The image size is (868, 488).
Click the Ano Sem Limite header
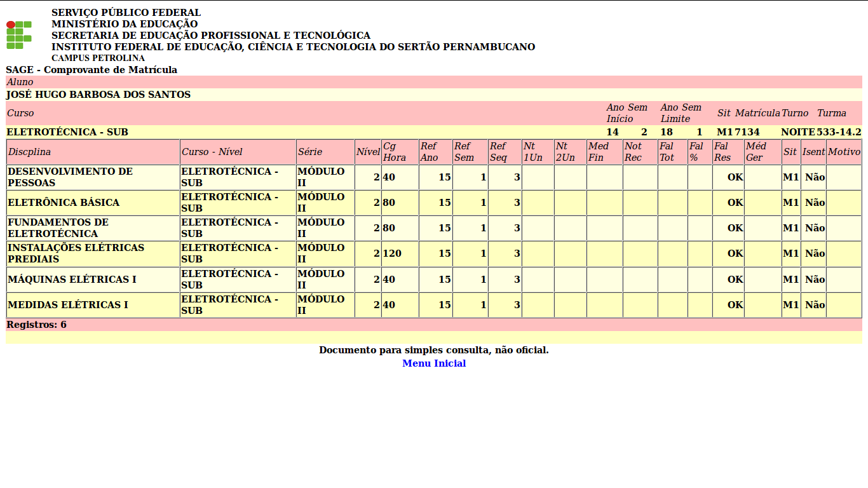coord(681,113)
